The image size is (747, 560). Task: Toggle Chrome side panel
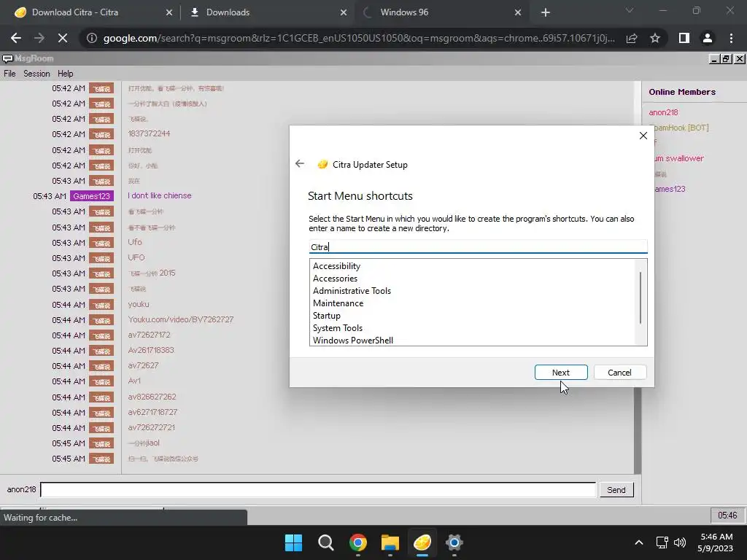[684, 38]
